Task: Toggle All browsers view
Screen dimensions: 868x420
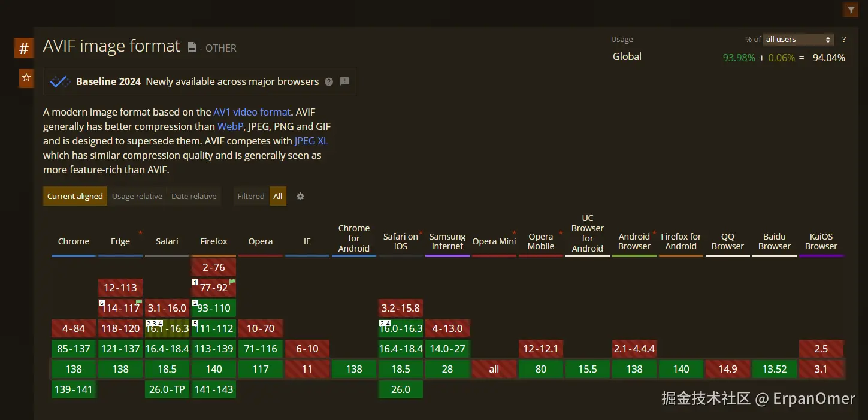Action: pyautogui.click(x=278, y=196)
